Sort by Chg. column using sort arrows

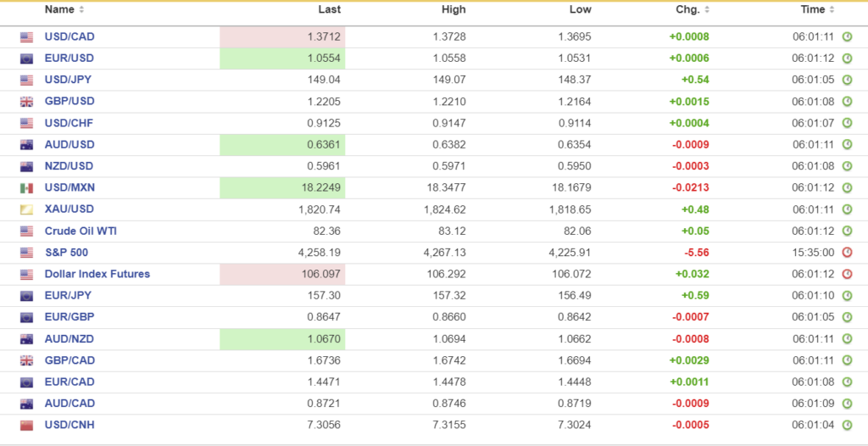707,10
